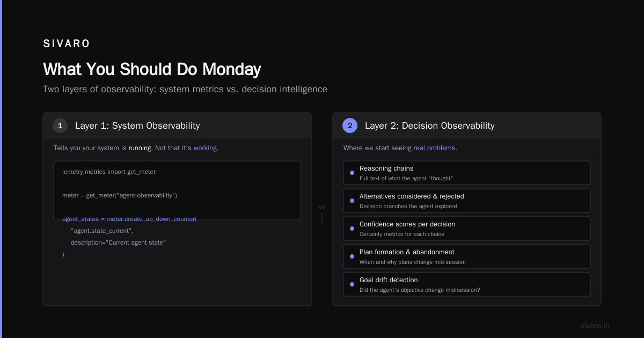Open the Reasoning chains card
The width and height of the screenshot is (644, 338).
[x=467, y=173]
